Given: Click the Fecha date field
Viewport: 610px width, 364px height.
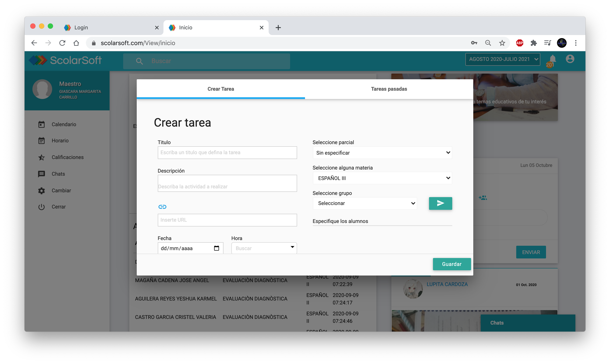Looking at the screenshot, I should click(190, 248).
